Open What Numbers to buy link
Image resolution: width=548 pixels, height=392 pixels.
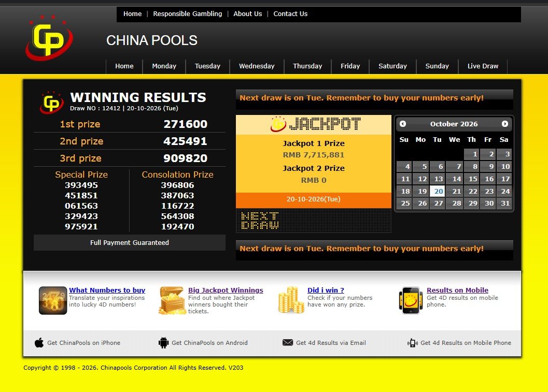[x=107, y=290]
